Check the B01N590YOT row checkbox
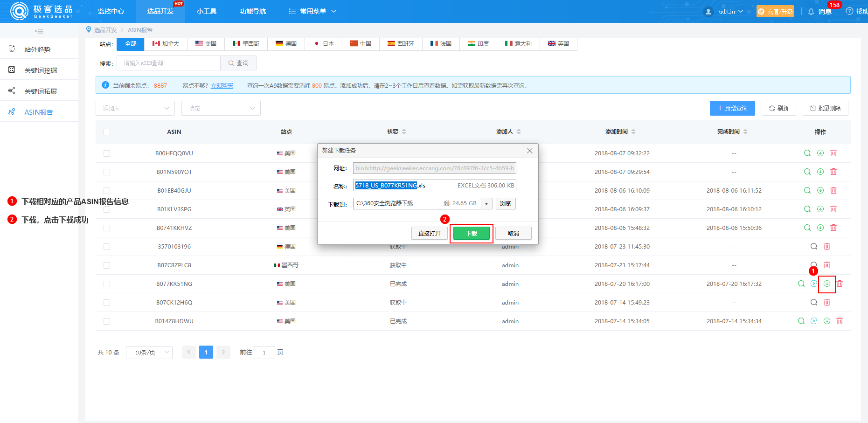 pyautogui.click(x=107, y=172)
